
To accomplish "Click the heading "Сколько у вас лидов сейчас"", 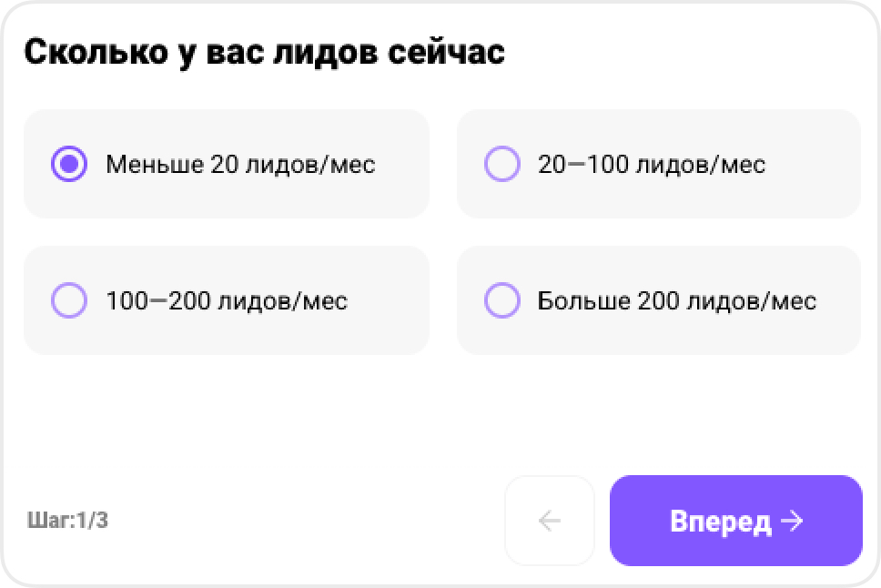I will coord(264,52).
